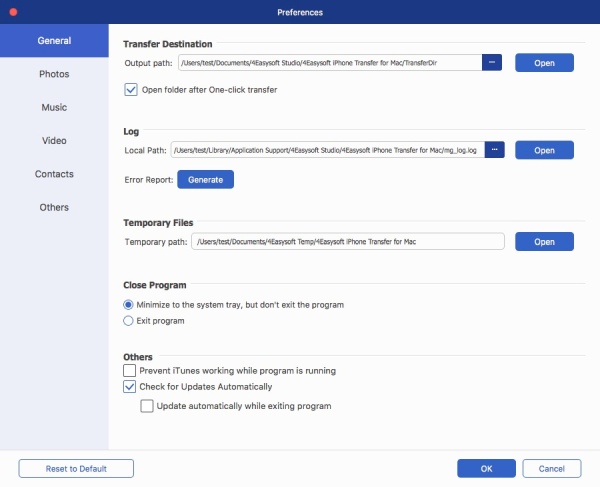600x487 pixels.
Task: Click the Error Report label
Action: point(149,180)
